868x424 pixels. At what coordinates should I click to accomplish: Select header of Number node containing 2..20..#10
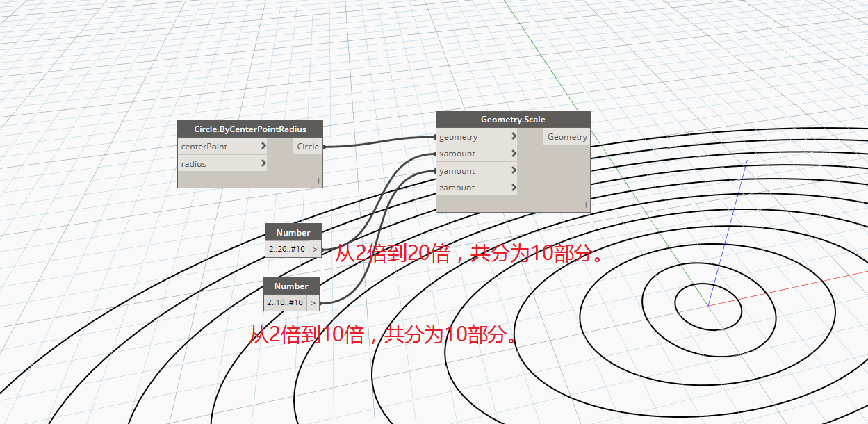click(x=293, y=232)
